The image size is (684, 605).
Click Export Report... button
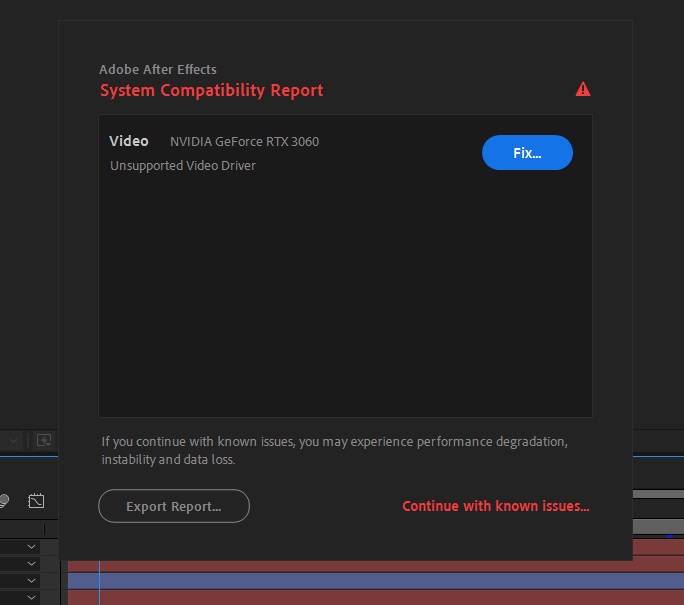click(x=174, y=506)
